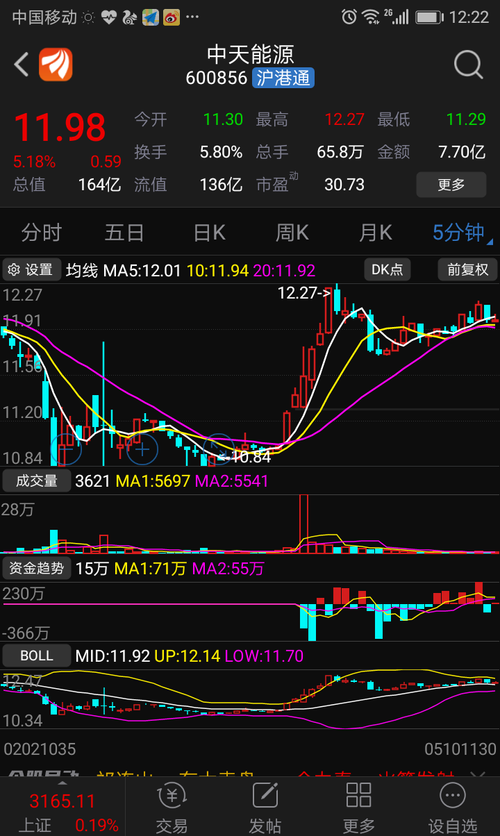Tap the 10.84 low marker on chart
The height and width of the screenshot is (836, 500).
point(246,457)
